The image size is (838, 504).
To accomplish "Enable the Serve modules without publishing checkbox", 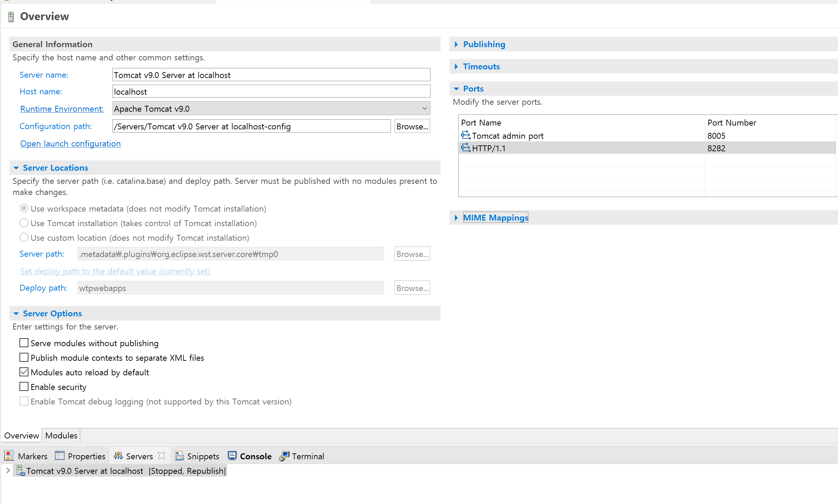I will tap(24, 343).
